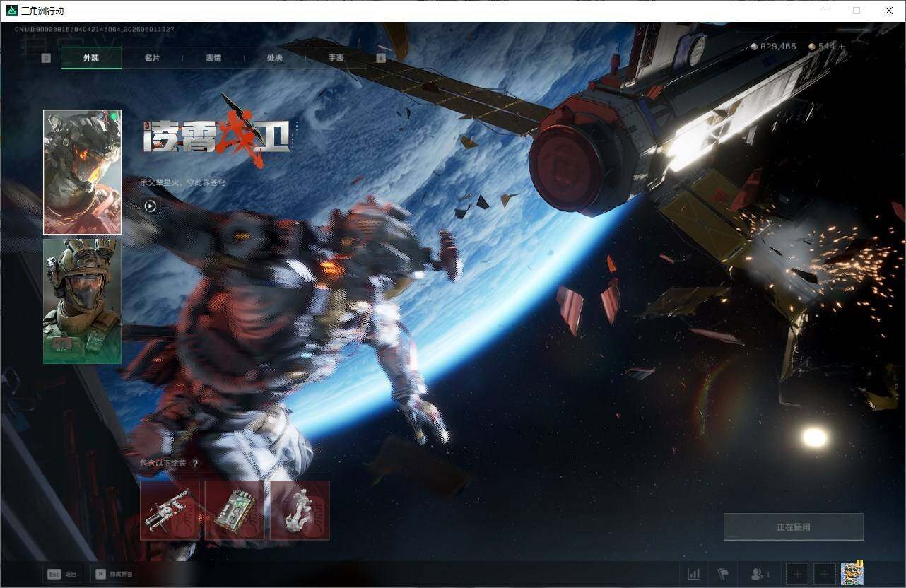The width and height of the screenshot is (906, 588).
Task: Click the H 隐藏界面 hide interface button
Action: tap(114, 575)
